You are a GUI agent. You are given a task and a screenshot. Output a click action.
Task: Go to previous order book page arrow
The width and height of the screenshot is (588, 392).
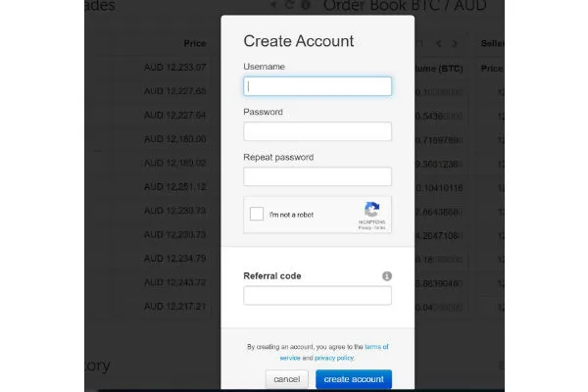click(439, 43)
